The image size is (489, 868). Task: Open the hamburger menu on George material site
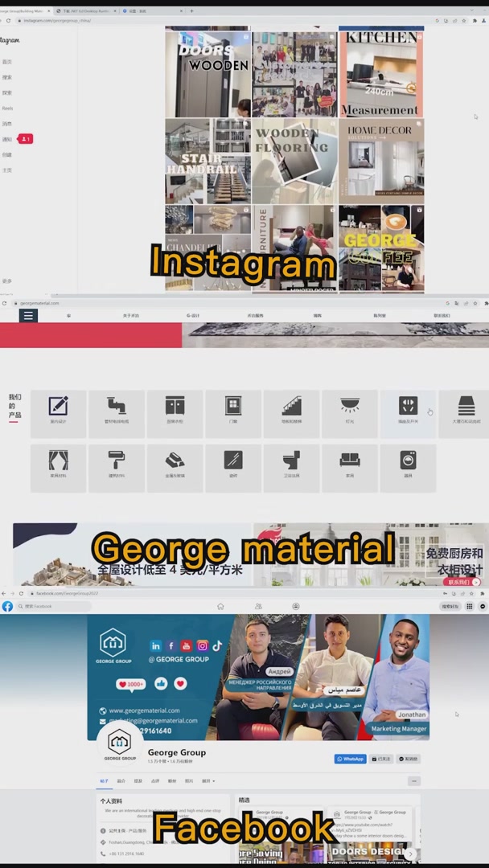click(x=28, y=315)
